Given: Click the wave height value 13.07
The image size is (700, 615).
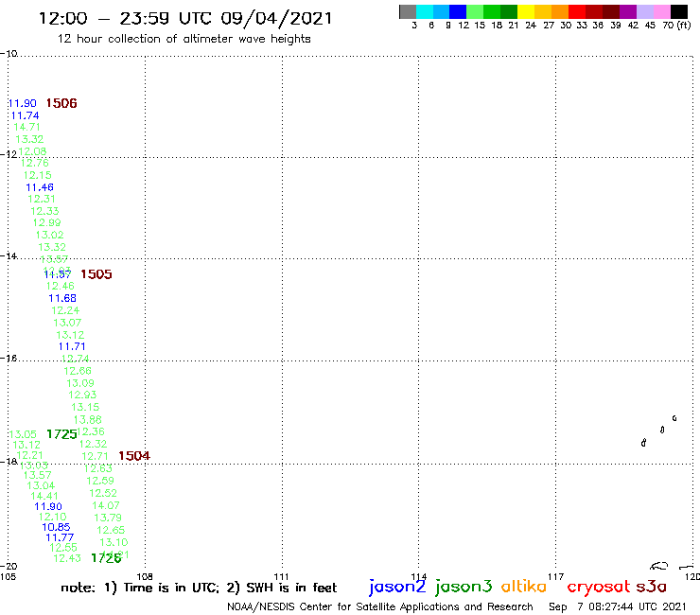Looking at the screenshot, I should [x=67, y=323].
